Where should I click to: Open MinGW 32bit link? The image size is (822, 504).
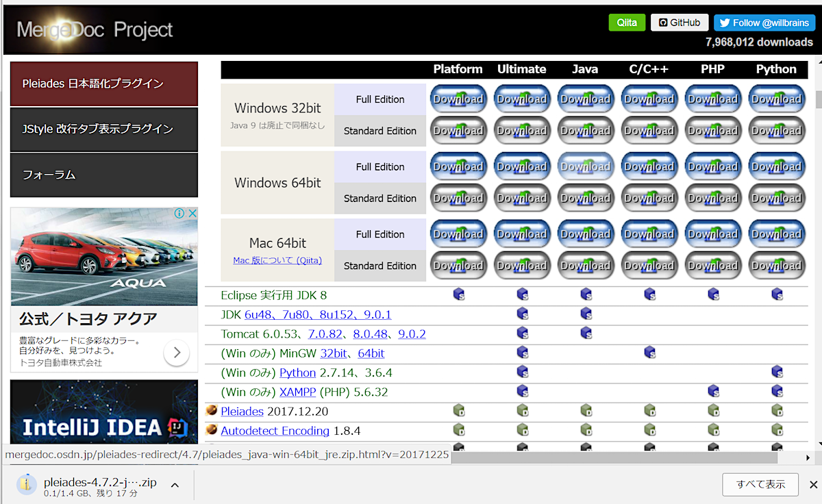[334, 354]
